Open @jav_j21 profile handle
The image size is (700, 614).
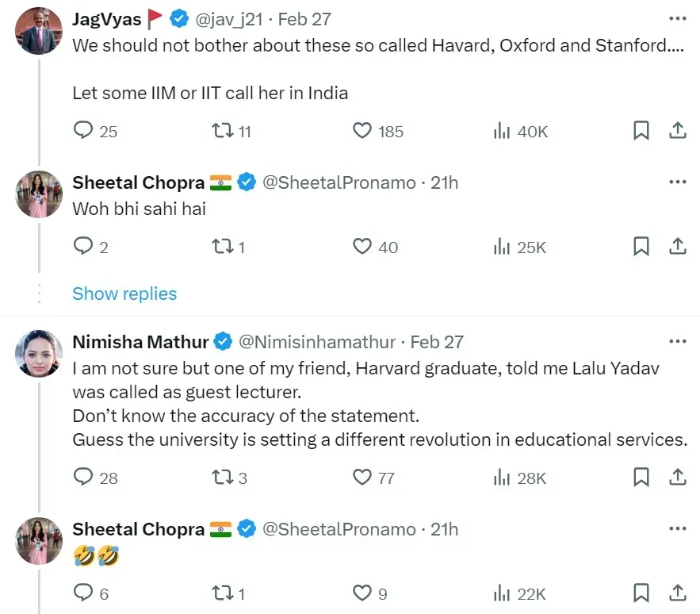pyautogui.click(x=229, y=20)
